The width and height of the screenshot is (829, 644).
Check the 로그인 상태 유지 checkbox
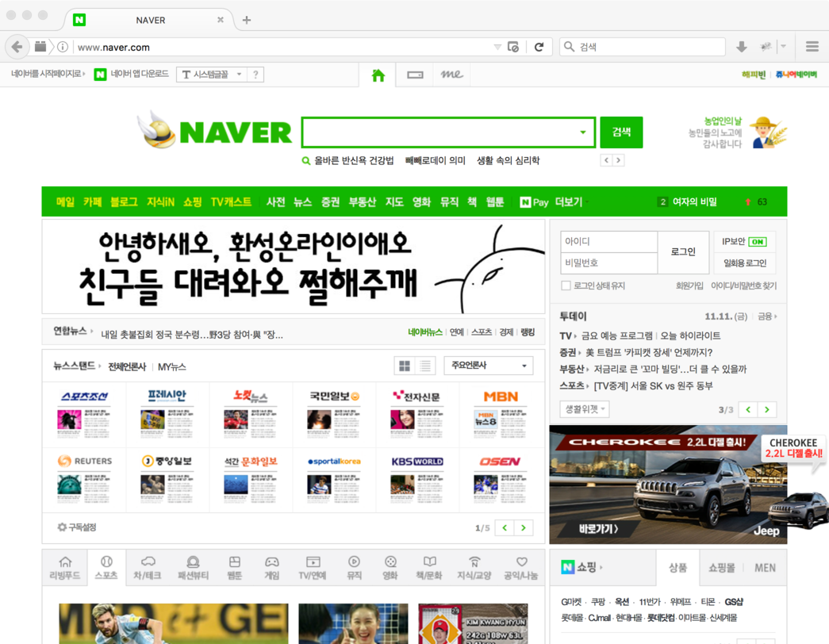pyautogui.click(x=566, y=286)
